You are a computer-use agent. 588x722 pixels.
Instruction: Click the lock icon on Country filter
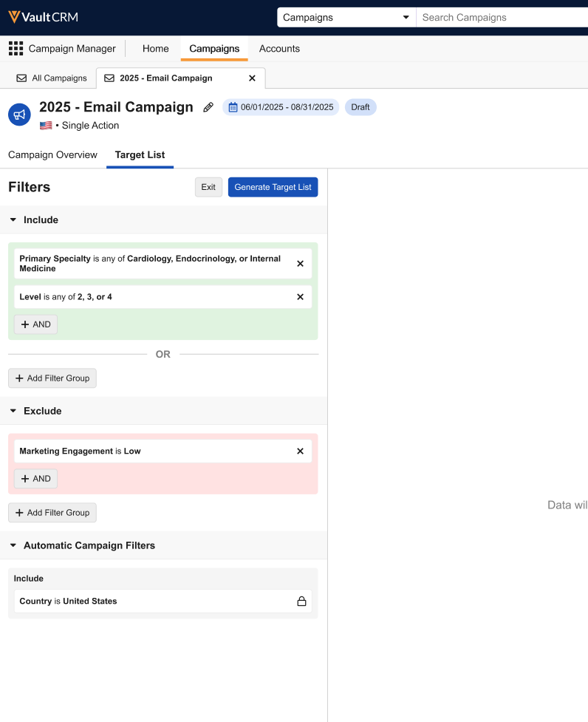tap(301, 602)
